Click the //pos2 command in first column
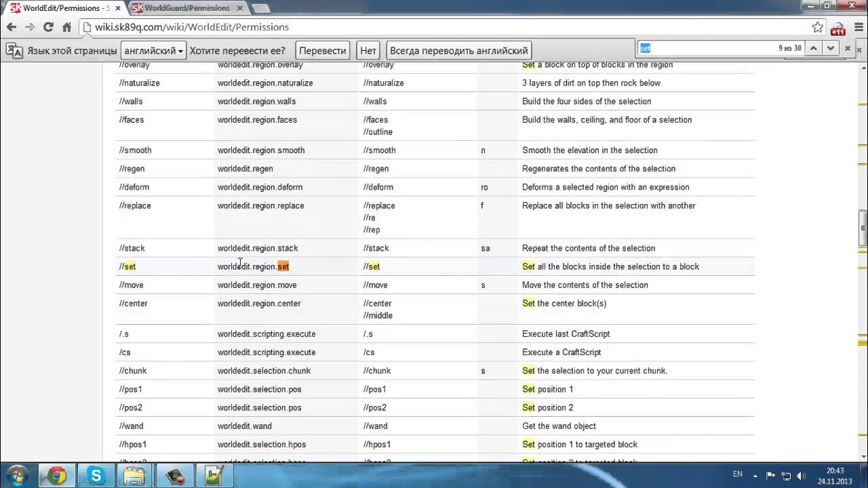Image resolution: width=868 pixels, height=488 pixels. (x=131, y=408)
